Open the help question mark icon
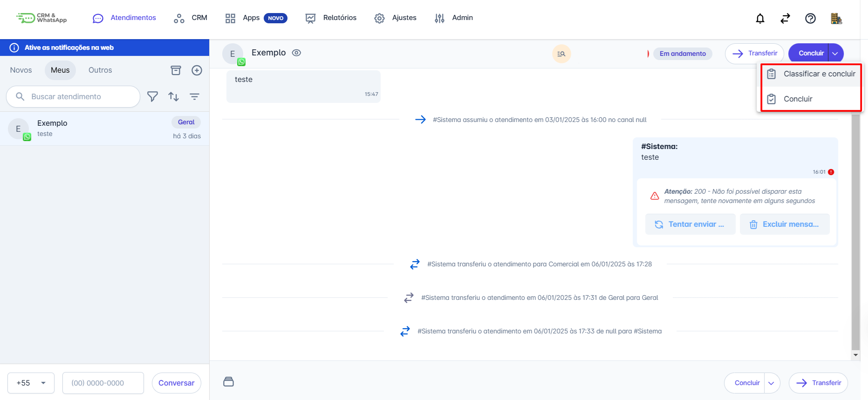Screen dimensions: 868x400 [810, 18]
